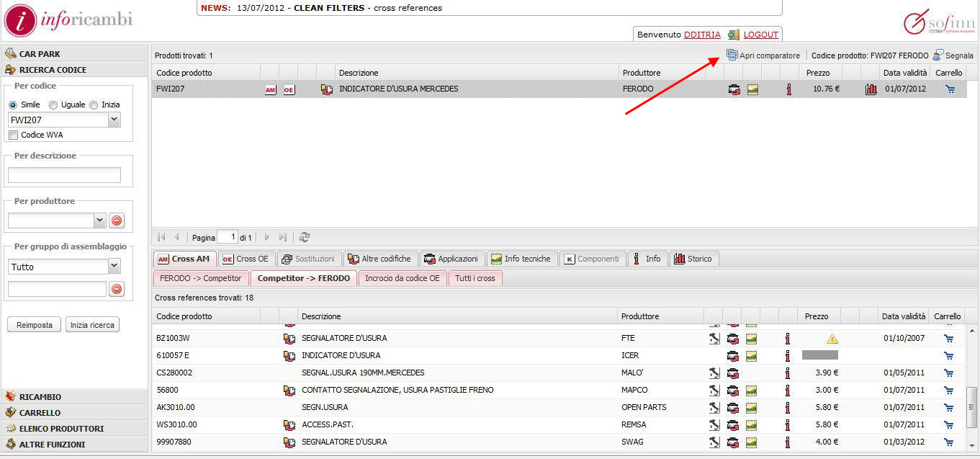The image size is (980, 459).
Task: Open the Per produttore dropdown
Action: click(x=99, y=220)
